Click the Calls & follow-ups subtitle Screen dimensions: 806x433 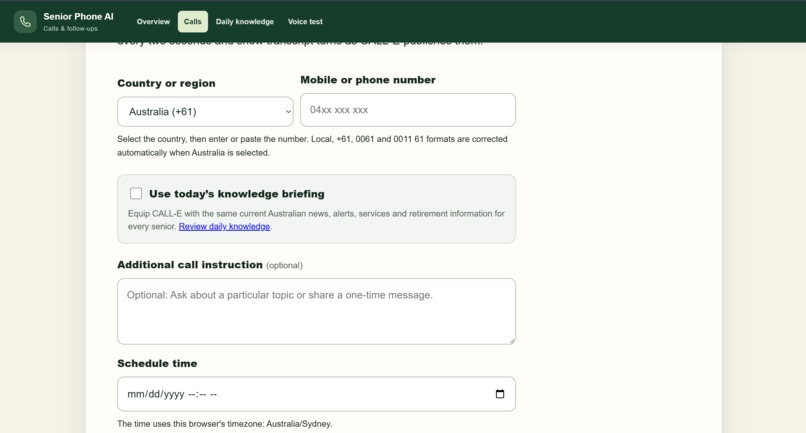(x=70, y=29)
